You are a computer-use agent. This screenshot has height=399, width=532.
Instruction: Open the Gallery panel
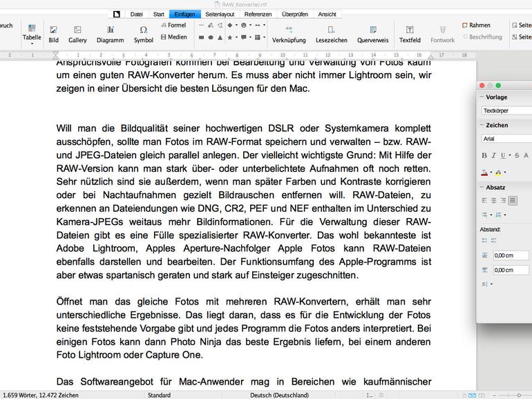coord(77,35)
